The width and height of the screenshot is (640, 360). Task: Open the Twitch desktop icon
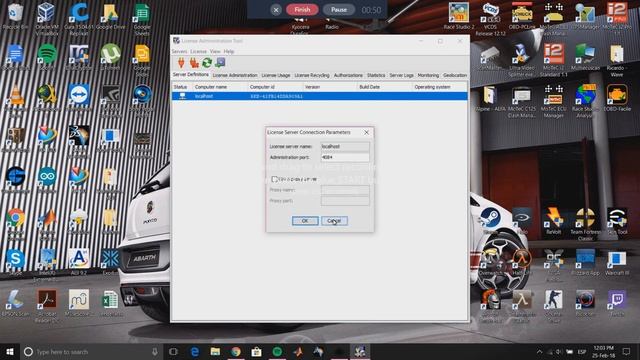click(617, 302)
